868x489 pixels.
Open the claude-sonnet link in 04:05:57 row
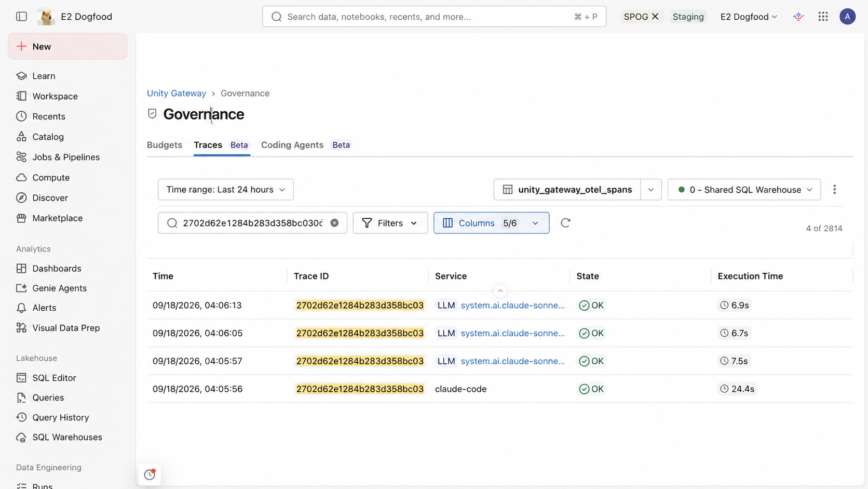[x=512, y=361]
